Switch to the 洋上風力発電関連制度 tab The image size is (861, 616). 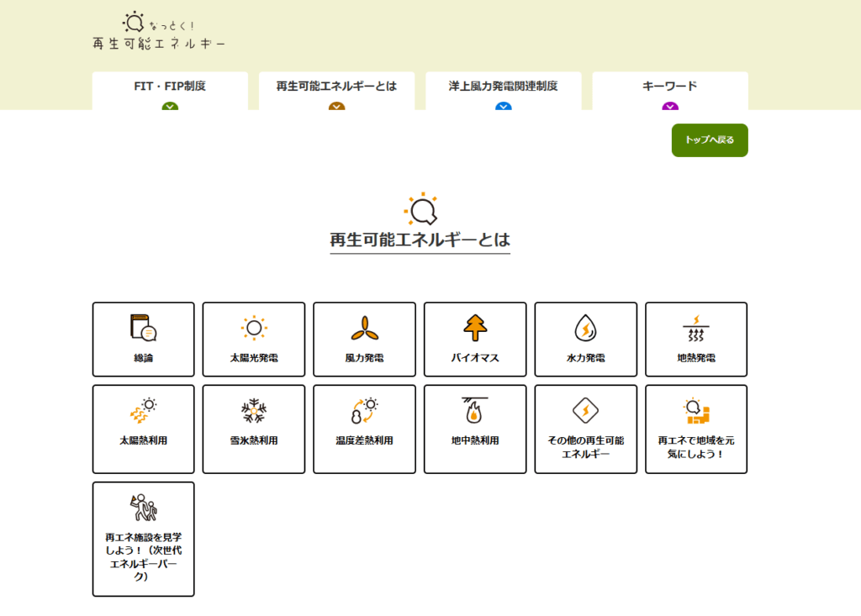[503, 87]
